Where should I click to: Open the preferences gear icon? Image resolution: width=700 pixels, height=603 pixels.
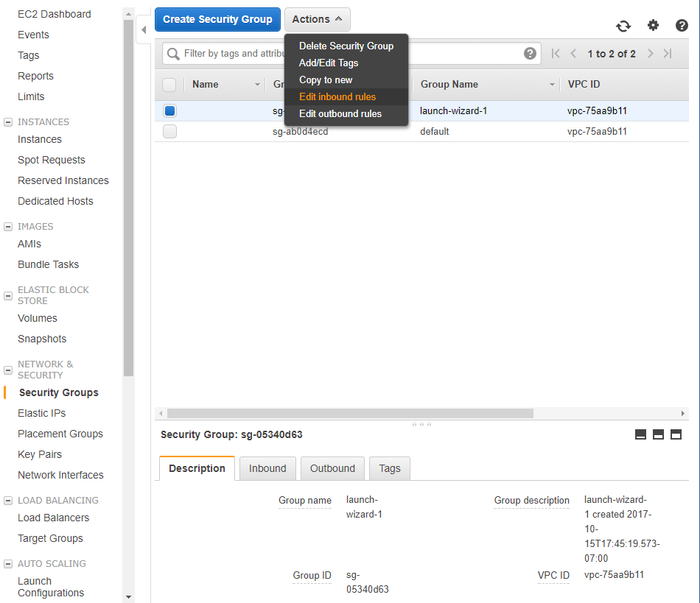point(653,25)
